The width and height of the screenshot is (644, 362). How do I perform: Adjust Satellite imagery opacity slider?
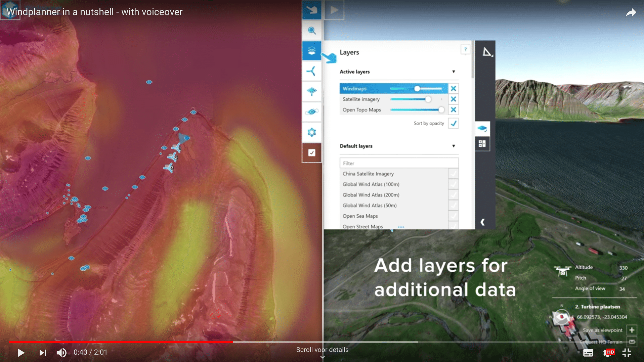point(417,99)
